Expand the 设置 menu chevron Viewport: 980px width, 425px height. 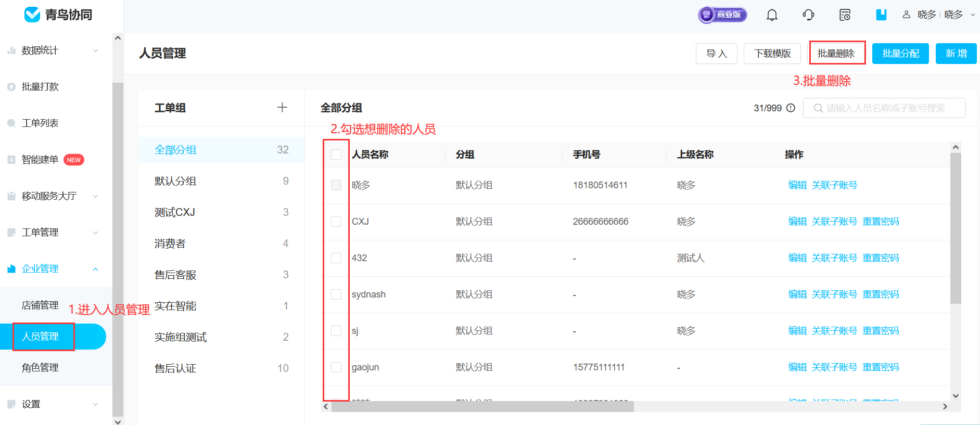(x=95, y=404)
